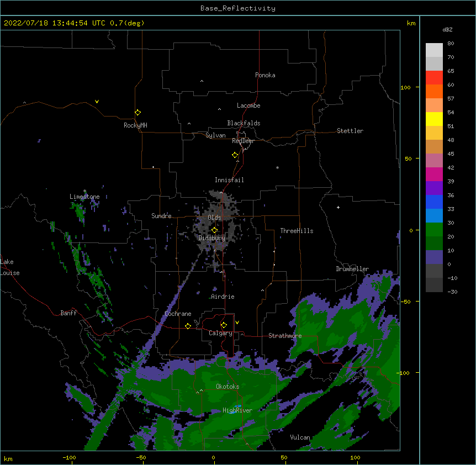Viewport: 476px width, 465px height.
Task: Click the Ponoka town label
Action: [x=265, y=75]
